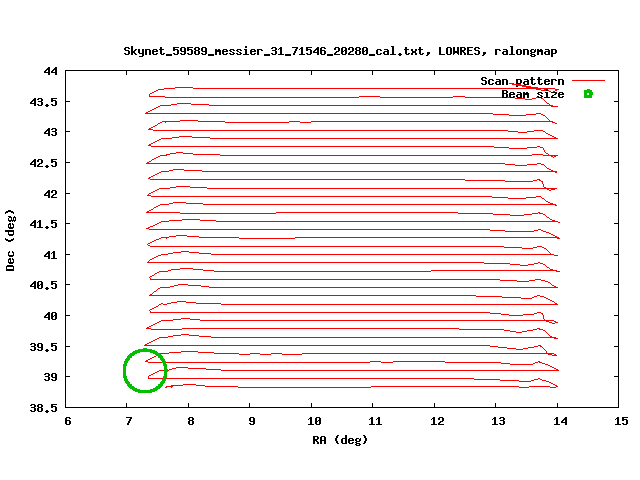This screenshot has height=480, width=640.
Task: Click the Dec axis tick label 40.5
Action: tap(44, 285)
